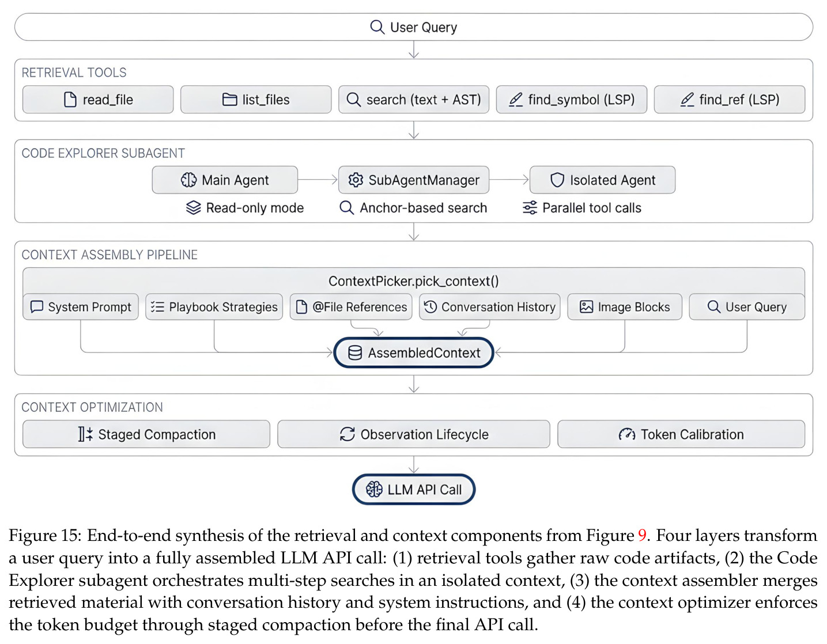The width and height of the screenshot is (827, 644).
Task: Click the gear icon on SubAgentManager
Action: [x=356, y=180]
